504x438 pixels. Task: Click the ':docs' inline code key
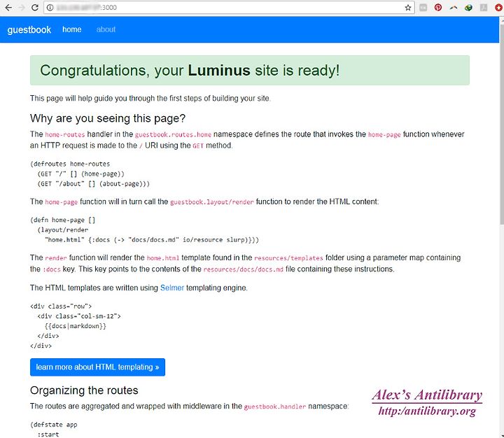click(x=52, y=269)
